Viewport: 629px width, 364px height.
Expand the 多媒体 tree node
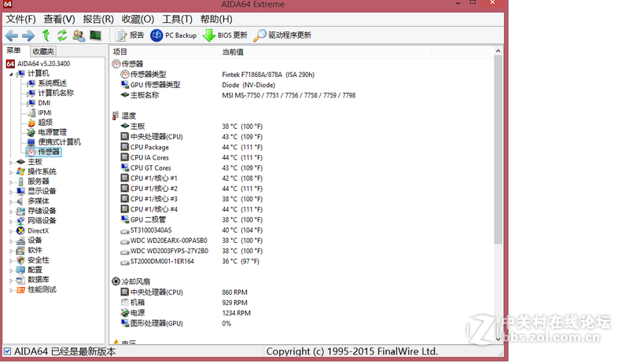pos(11,202)
